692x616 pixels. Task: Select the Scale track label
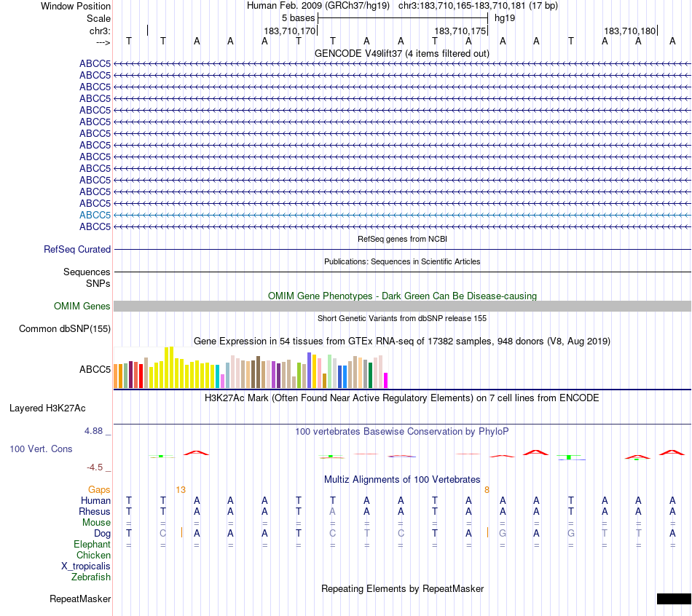pos(98,18)
